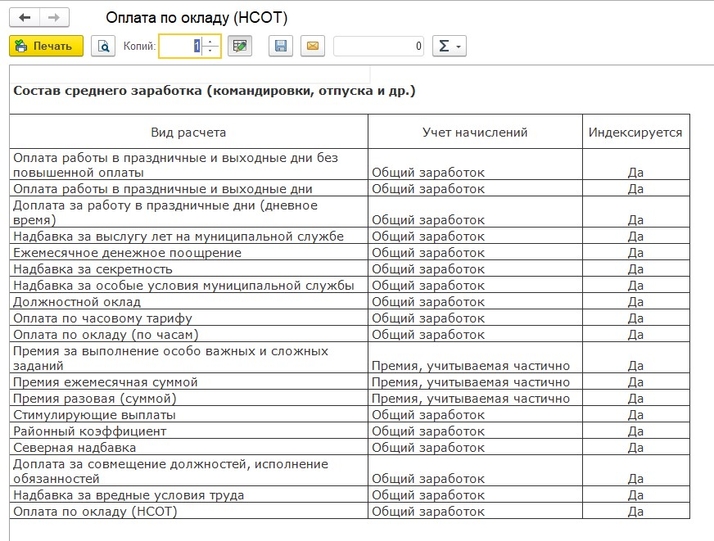The width and height of the screenshot is (714, 541).
Task: Click the Печать print button
Action: tap(46, 46)
